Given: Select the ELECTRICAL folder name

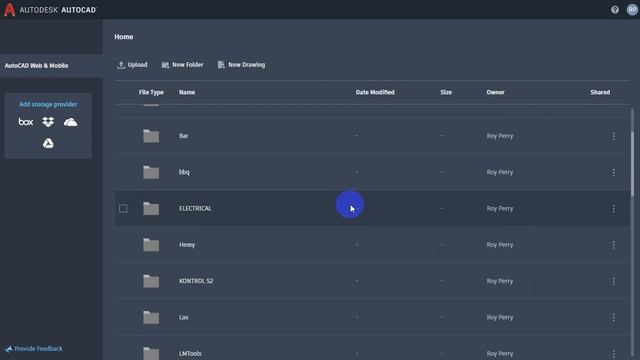Looking at the screenshot, I should (195, 209).
